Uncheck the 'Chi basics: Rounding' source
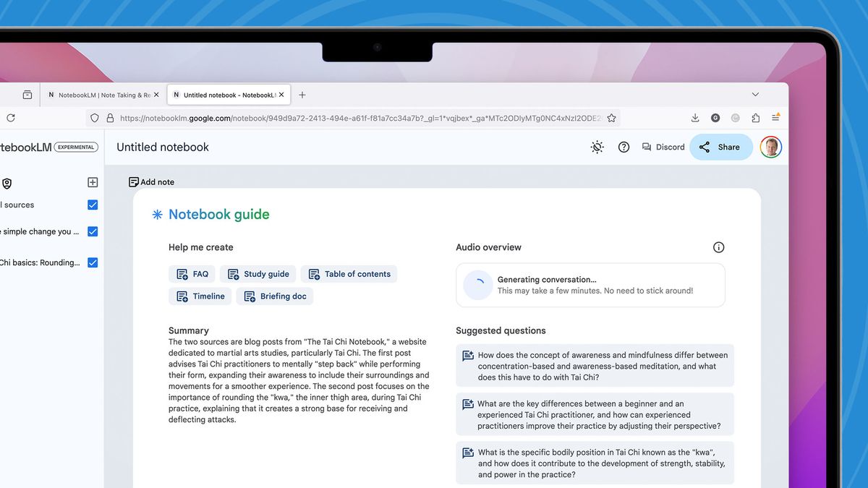868x488 pixels. click(93, 262)
